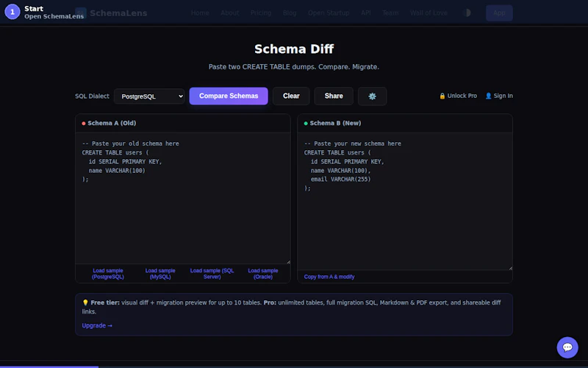Viewport: 588px width, 368px height.
Task: Click the App button in header
Action: [499, 13]
